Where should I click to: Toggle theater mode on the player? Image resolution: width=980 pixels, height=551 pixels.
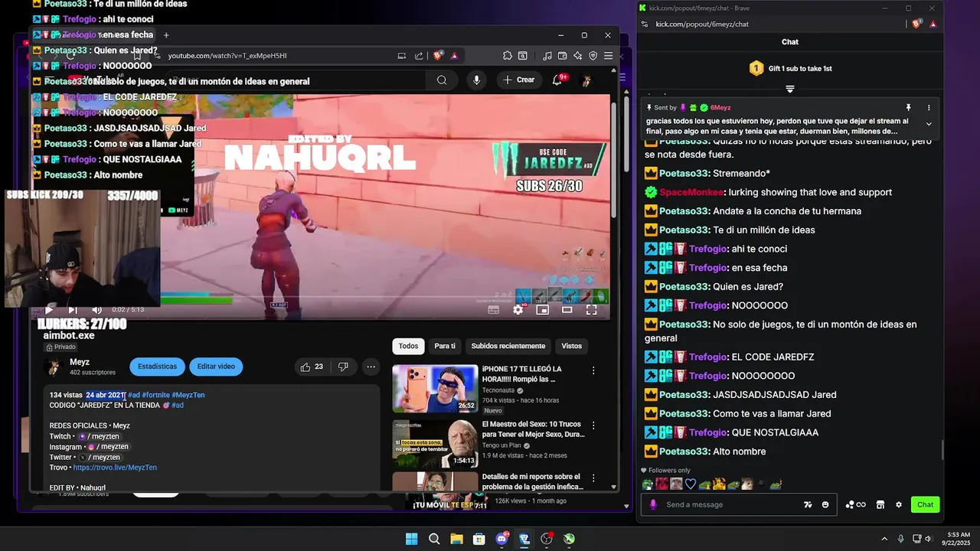point(567,310)
